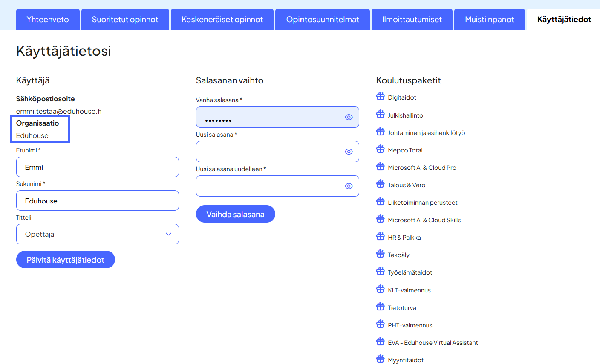Open the Tietoturva package link

coord(402,308)
